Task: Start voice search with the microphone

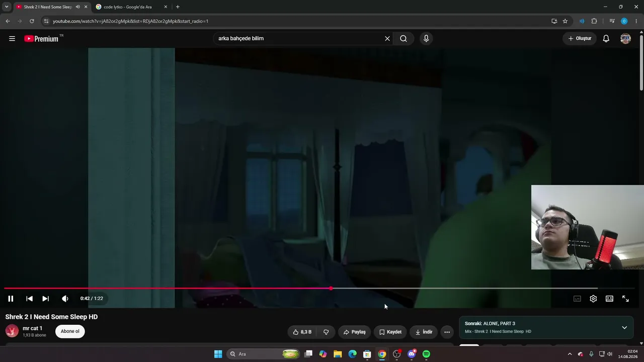Action: coord(426,39)
